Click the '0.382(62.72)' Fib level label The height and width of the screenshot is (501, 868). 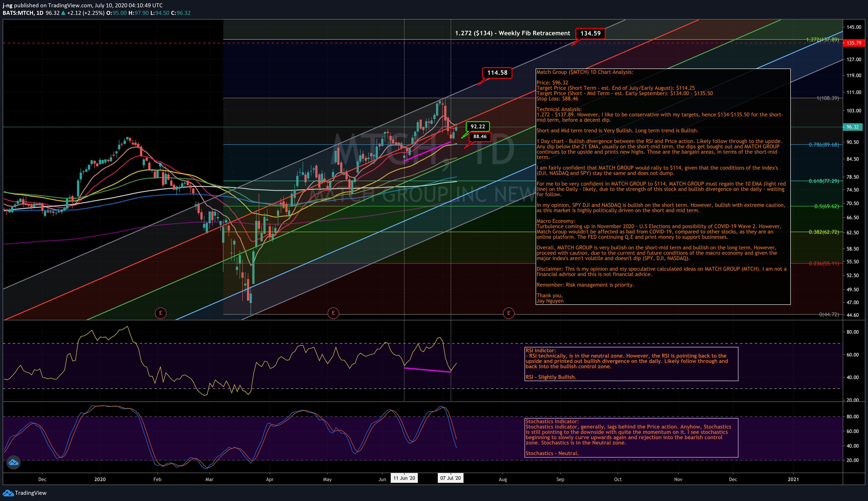[x=824, y=232]
